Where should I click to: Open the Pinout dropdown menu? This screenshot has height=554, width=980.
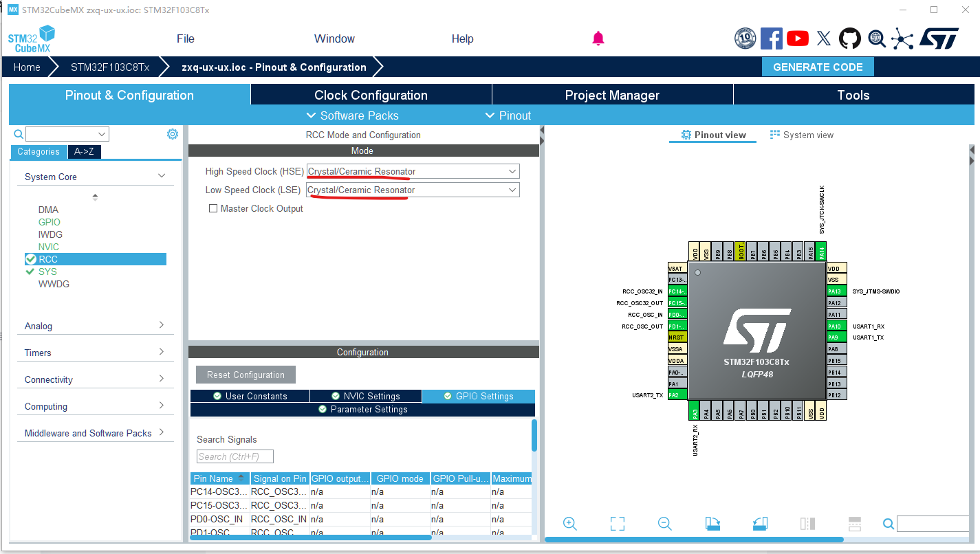coord(508,115)
